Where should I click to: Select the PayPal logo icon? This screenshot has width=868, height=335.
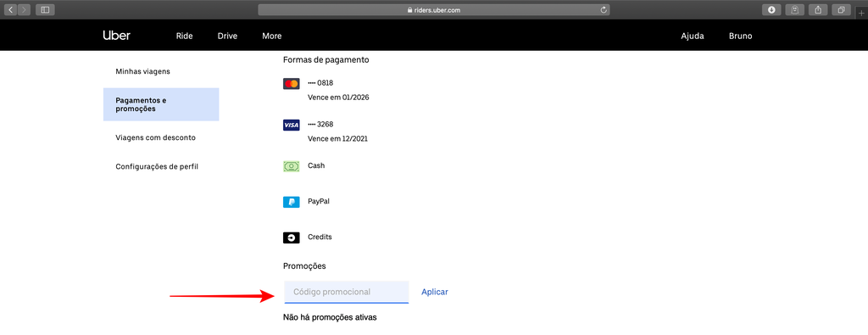[x=292, y=202]
